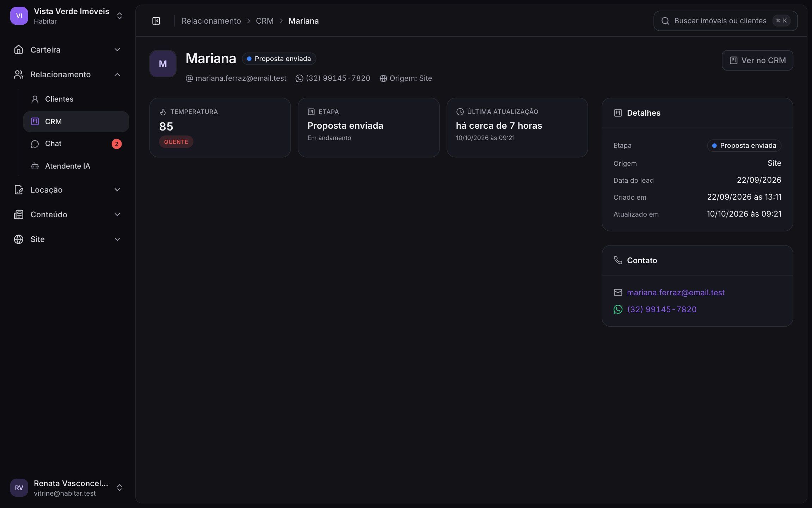Click the Conteúdo newspaper icon
812x508 pixels.
pos(19,214)
